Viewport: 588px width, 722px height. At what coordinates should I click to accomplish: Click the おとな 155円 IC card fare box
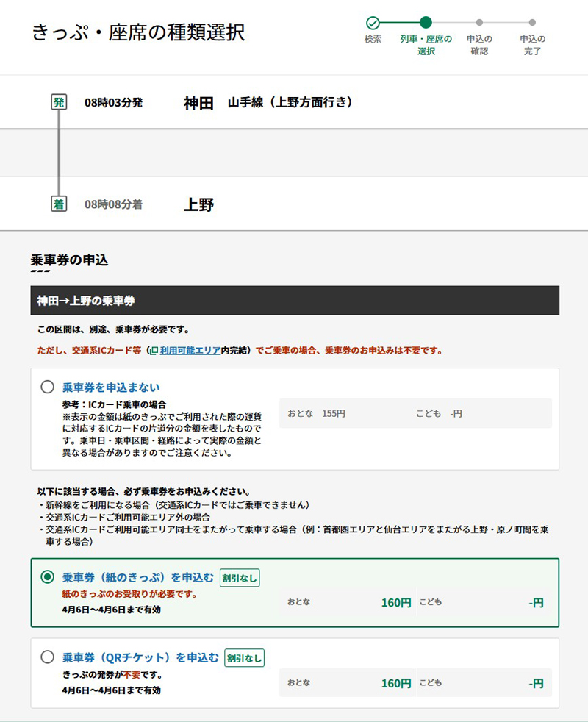415,414
